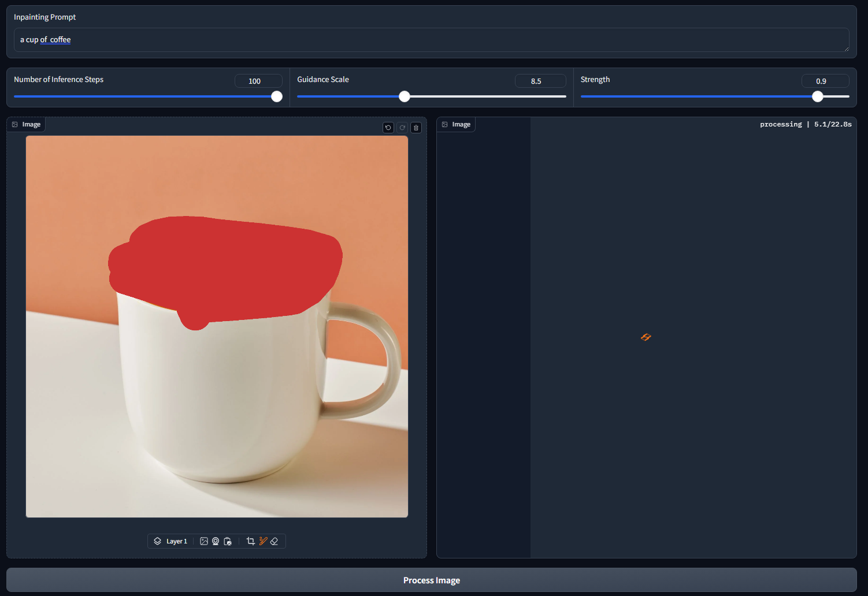Viewport: 868px width, 596px height.
Task: Click the undo icon above the canvas
Action: click(x=388, y=128)
